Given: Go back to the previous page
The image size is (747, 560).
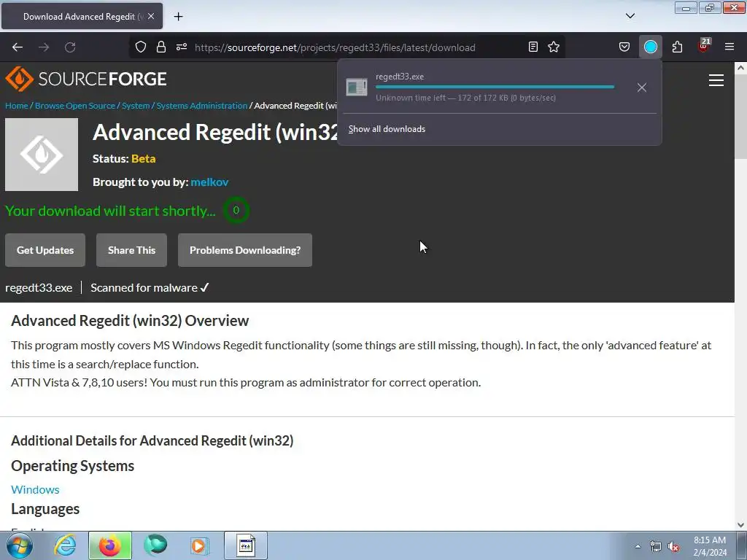Looking at the screenshot, I should (18, 47).
